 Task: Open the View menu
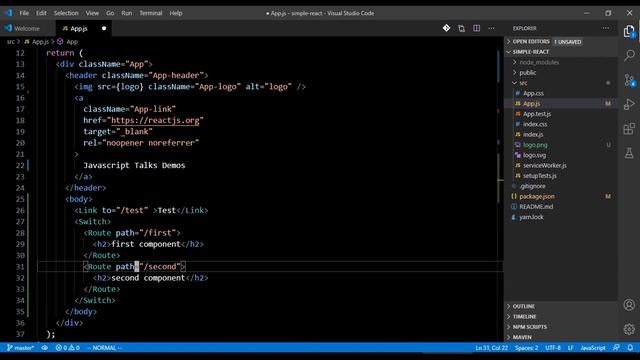(x=92, y=13)
